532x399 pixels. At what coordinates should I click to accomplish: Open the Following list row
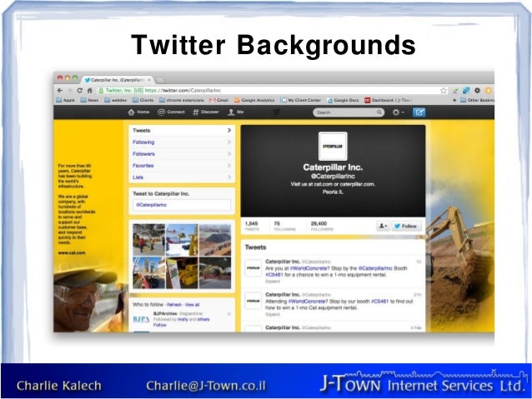(182, 142)
